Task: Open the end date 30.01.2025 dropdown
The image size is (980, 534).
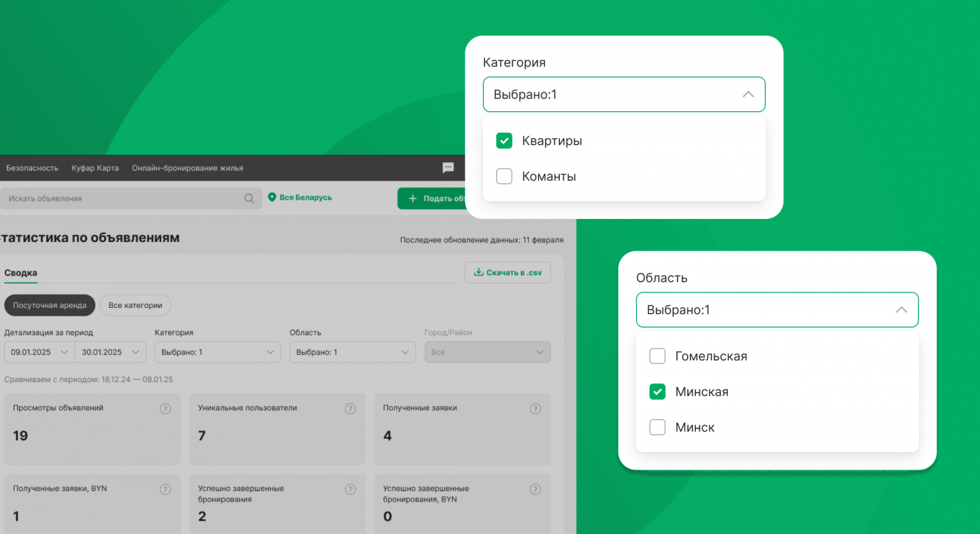Action: (110, 352)
